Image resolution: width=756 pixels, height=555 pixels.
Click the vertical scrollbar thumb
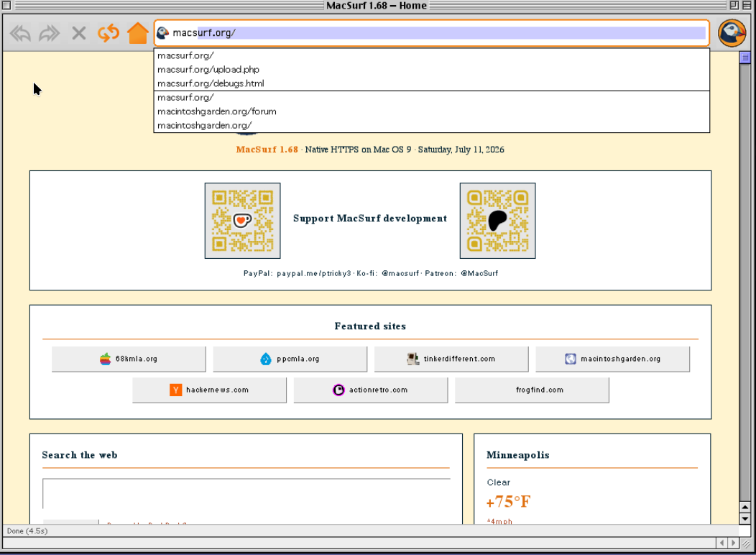(x=745, y=58)
